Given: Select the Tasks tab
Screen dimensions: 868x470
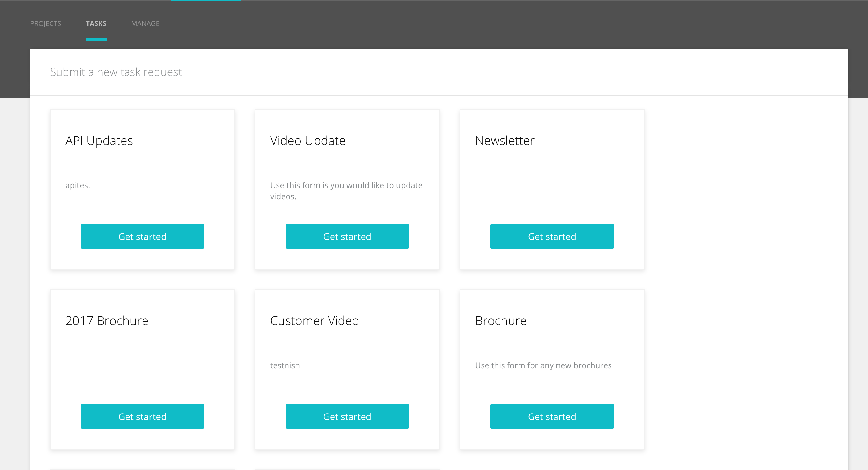Looking at the screenshot, I should 96,23.
